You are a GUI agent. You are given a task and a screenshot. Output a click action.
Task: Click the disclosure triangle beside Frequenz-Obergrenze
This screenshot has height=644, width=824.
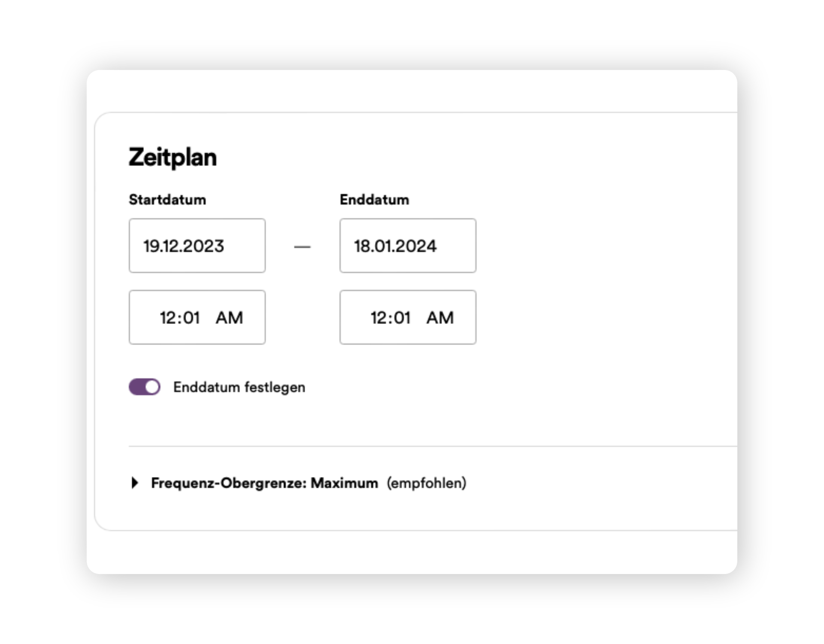[135, 483]
